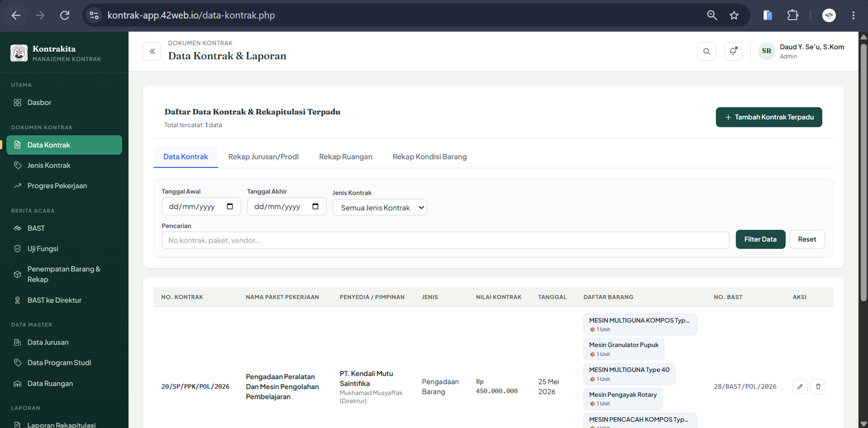868x428 pixels.
Task: Focus the Pencarian search field
Action: (445, 240)
